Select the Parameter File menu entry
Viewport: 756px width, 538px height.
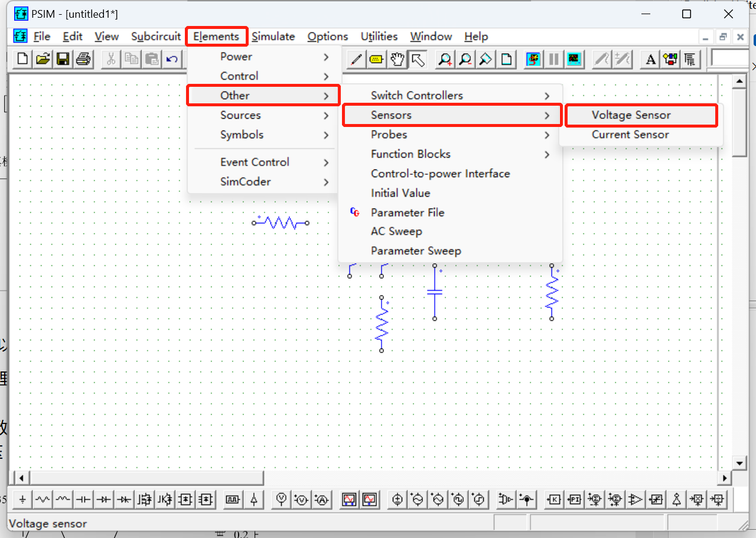(450, 213)
